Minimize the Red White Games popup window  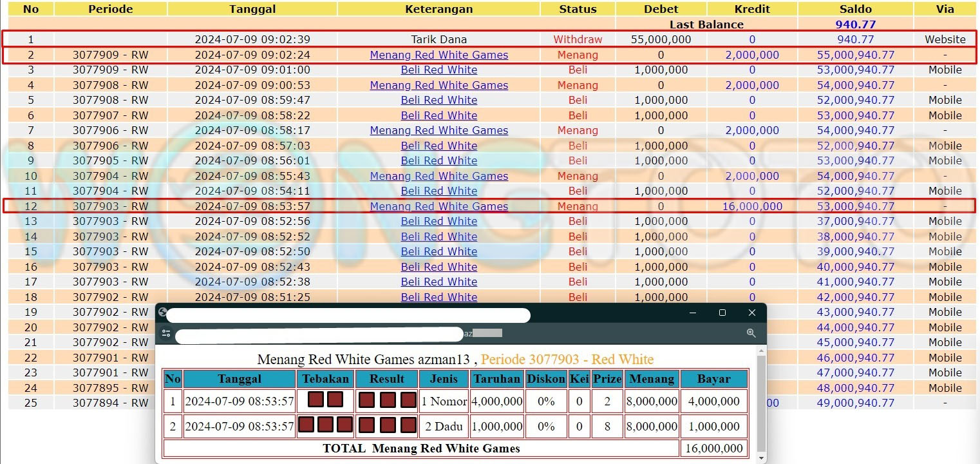point(693,313)
